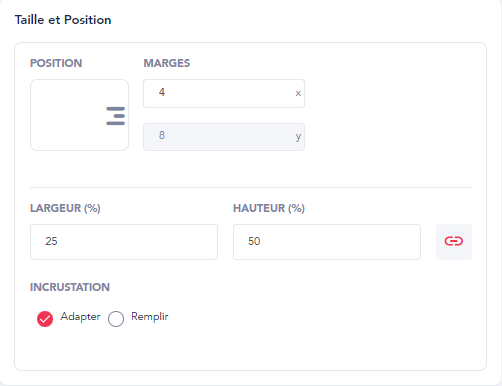Image resolution: width=502 pixels, height=386 pixels.
Task: Toggle the red aspect ratio link icon
Action: click(x=454, y=241)
